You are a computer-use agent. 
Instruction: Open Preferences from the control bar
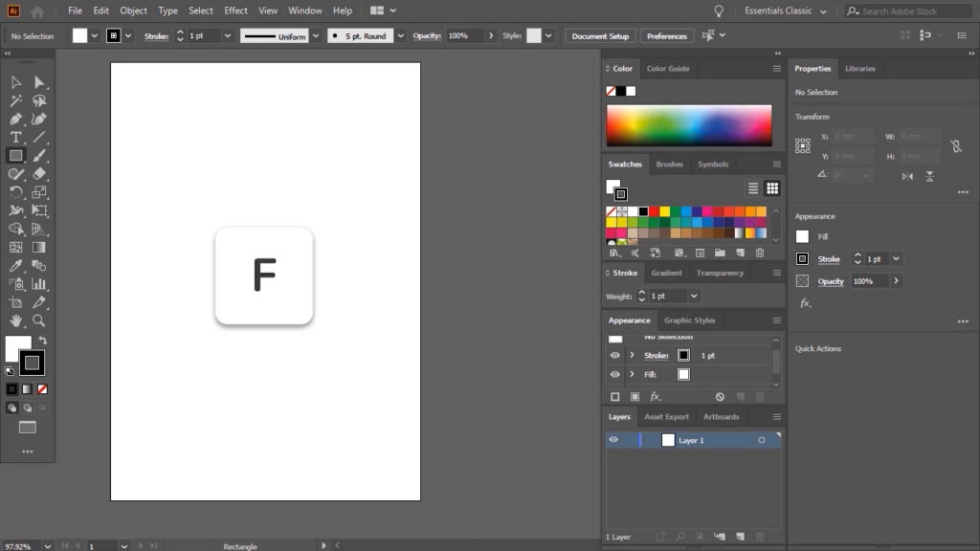click(666, 36)
